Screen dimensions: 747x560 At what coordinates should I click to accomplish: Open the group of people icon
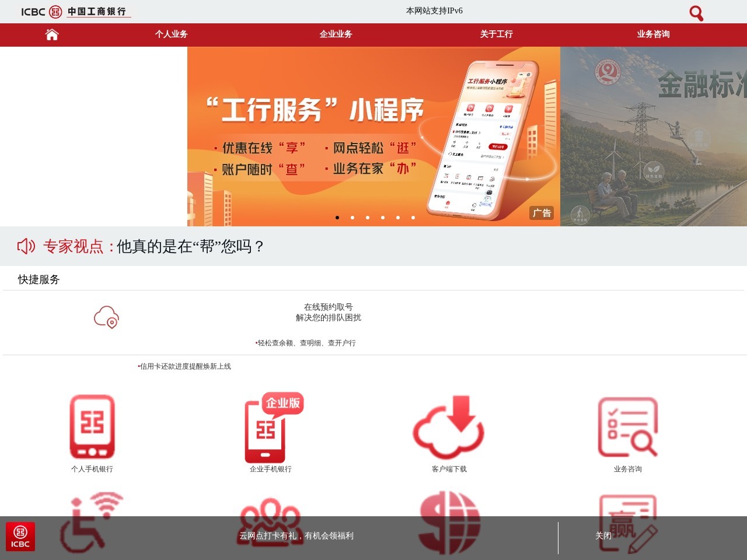(x=271, y=522)
